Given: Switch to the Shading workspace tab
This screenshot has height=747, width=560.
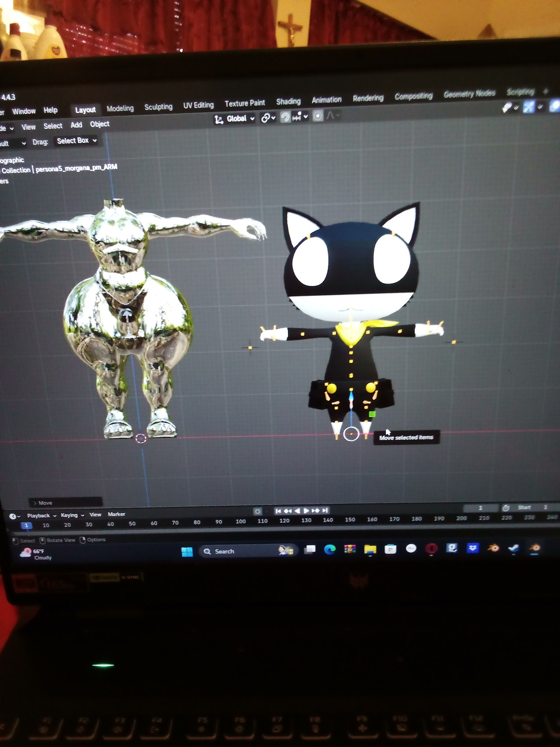Looking at the screenshot, I should [288, 102].
